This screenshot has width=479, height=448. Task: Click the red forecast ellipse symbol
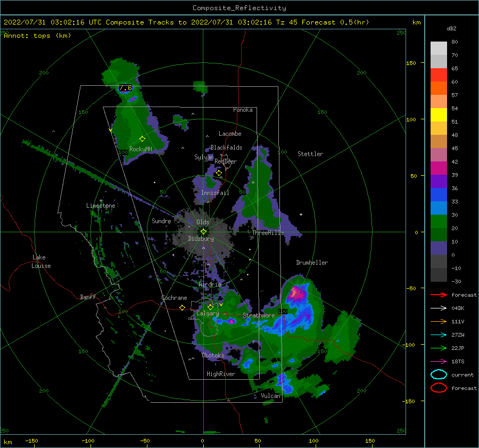(439, 388)
